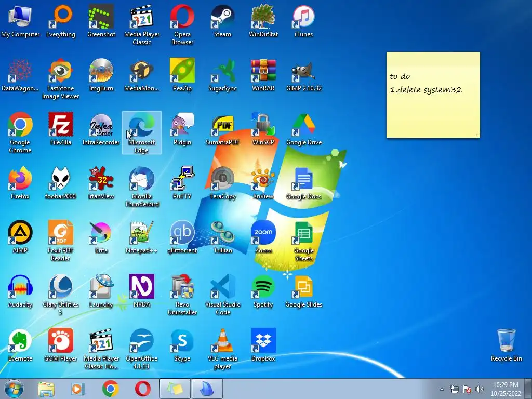Open Windows Explorer from the taskbar
The width and height of the screenshot is (532, 399).
(x=46, y=389)
